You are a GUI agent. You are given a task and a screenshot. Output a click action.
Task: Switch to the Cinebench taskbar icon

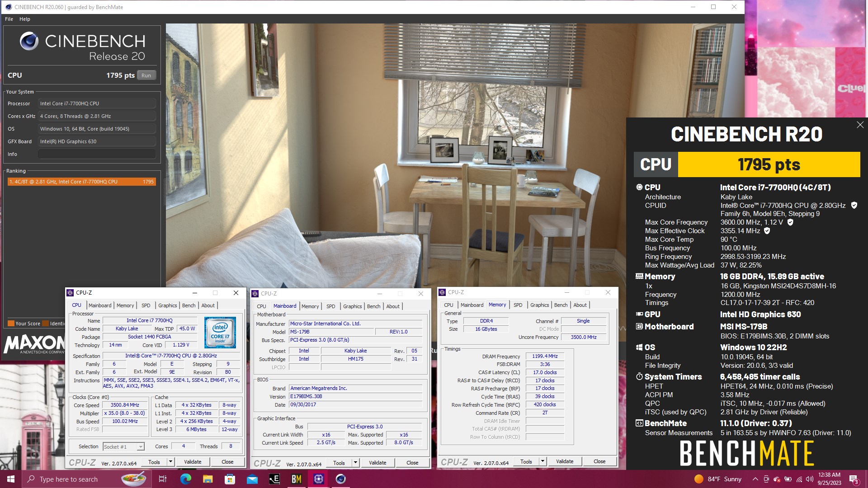[341, 479]
